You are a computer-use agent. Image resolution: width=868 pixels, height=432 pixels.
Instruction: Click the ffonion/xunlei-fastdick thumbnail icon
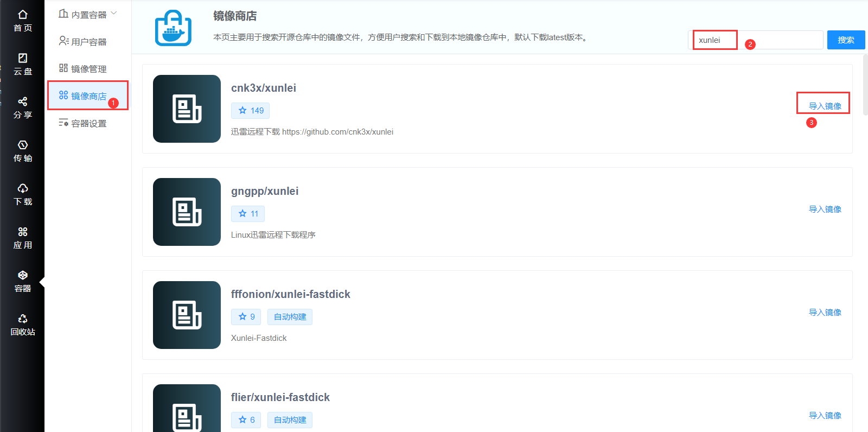pyautogui.click(x=187, y=315)
